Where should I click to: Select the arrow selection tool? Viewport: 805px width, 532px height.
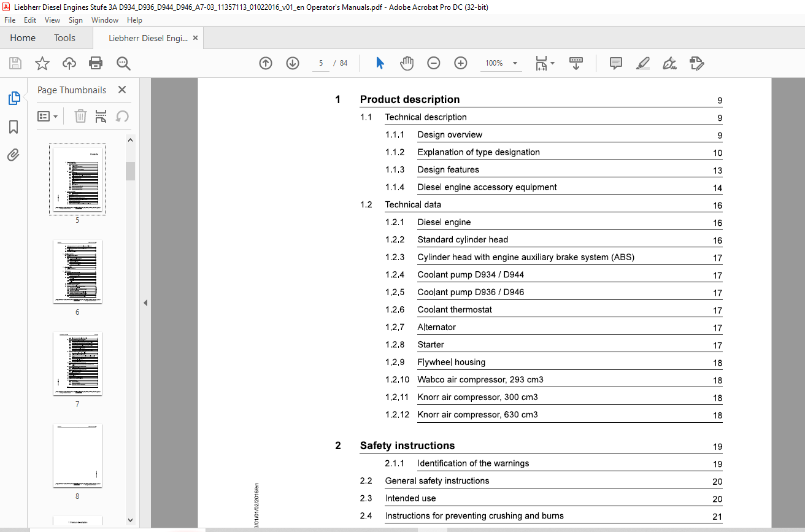tap(380, 63)
